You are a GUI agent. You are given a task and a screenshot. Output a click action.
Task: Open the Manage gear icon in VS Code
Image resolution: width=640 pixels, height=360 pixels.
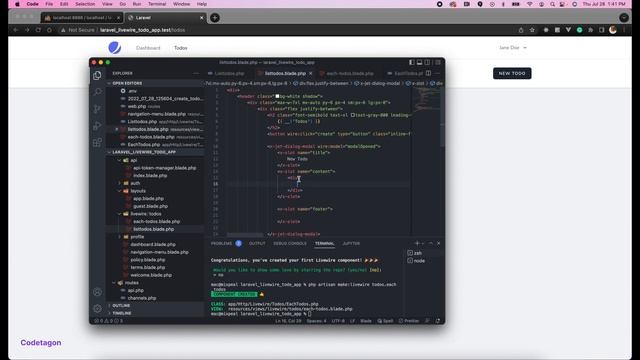[97, 309]
